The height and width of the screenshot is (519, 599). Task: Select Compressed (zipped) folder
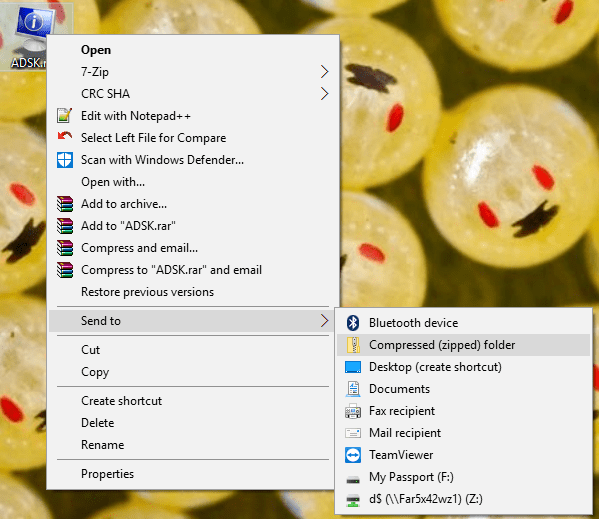[x=463, y=345]
